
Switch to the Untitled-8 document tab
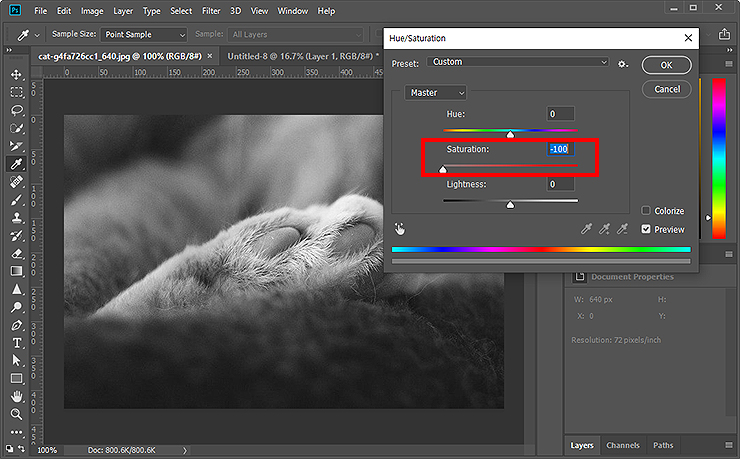pos(300,56)
